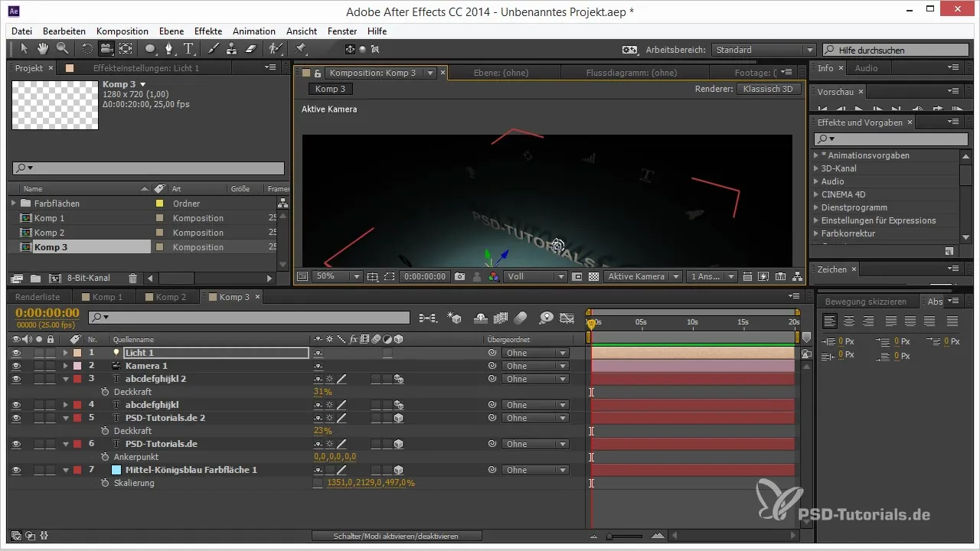Toggle the composition viewer lock icon

pyautogui.click(x=318, y=73)
